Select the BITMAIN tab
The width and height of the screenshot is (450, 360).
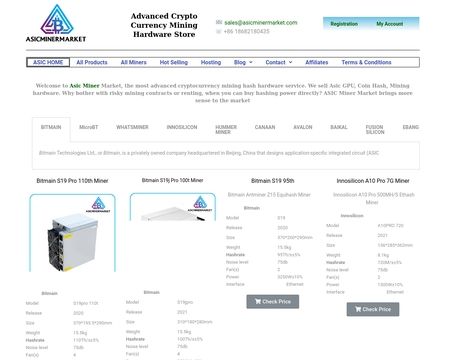tap(51, 127)
